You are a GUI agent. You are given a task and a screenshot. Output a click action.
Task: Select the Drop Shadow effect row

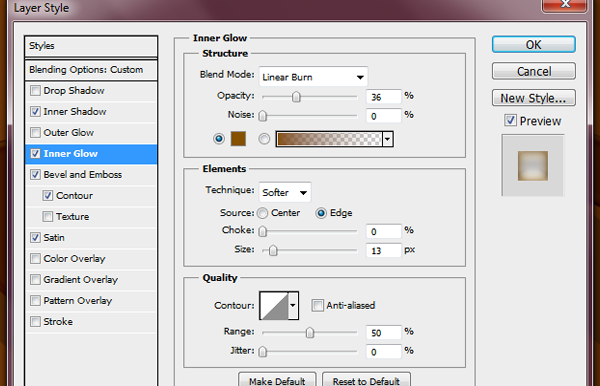(x=91, y=91)
